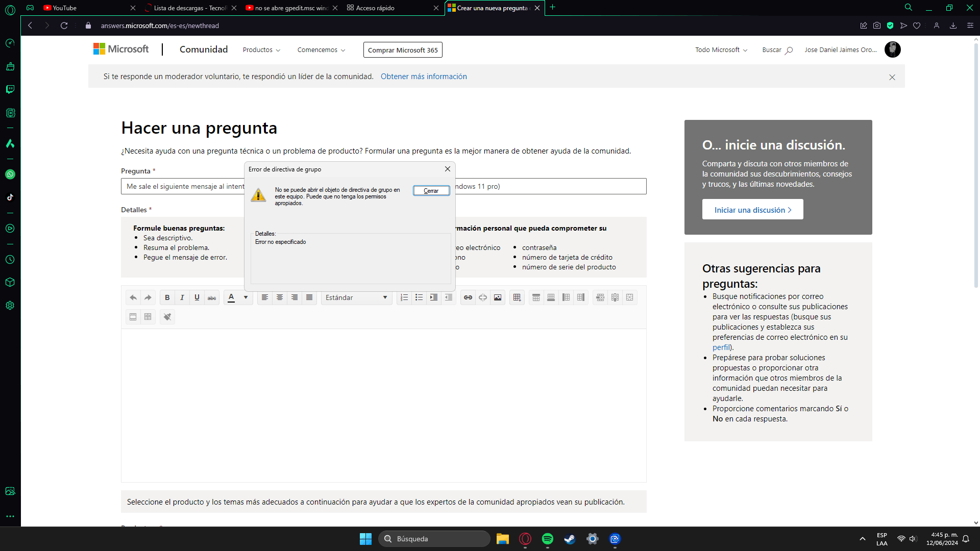Image resolution: width=980 pixels, height=551 pixels.
Task: Open the Estándar paragraph style dropdown
Action: pyautogui.click(x=356, y=297)
